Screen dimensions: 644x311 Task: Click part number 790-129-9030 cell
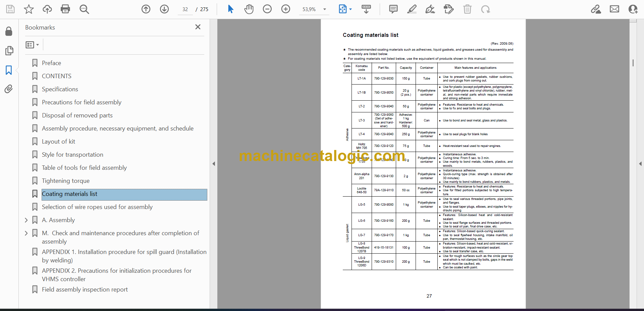tap(384, 79)
